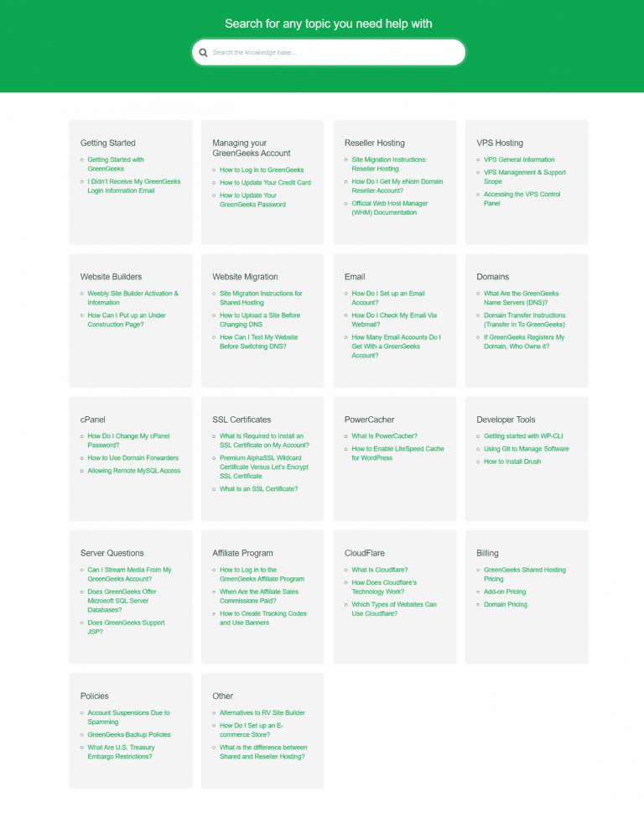Open Weebly Site Builder Activation & Information
This screenshot has width=644, height=824.
pyautogui.click(x=132, y=298)
